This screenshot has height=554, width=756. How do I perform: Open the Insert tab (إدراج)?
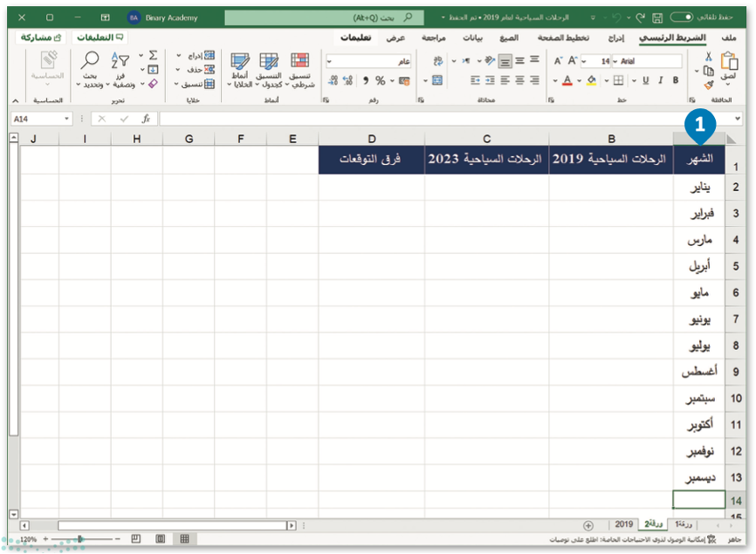pyautogui.click(x=616, y=38)
